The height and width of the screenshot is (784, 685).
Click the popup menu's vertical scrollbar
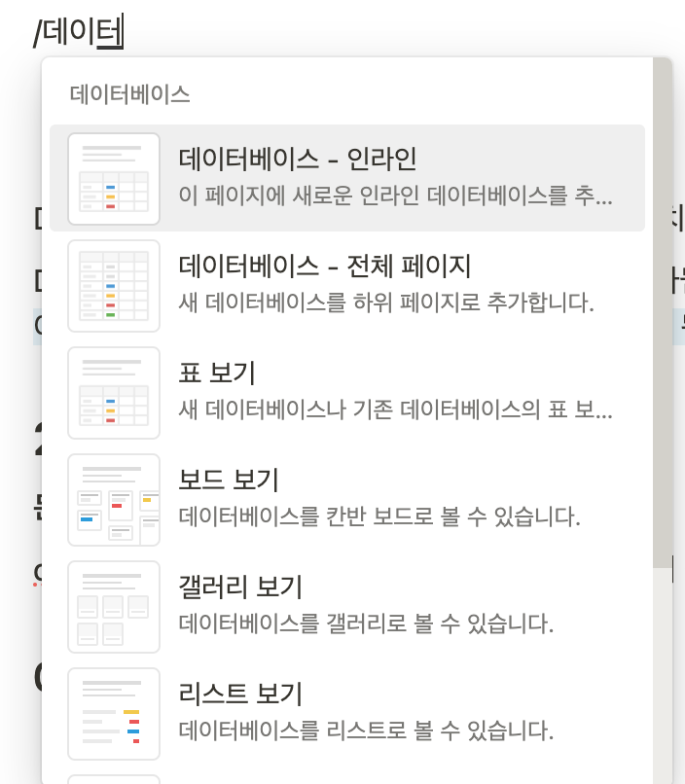(662, 311)
